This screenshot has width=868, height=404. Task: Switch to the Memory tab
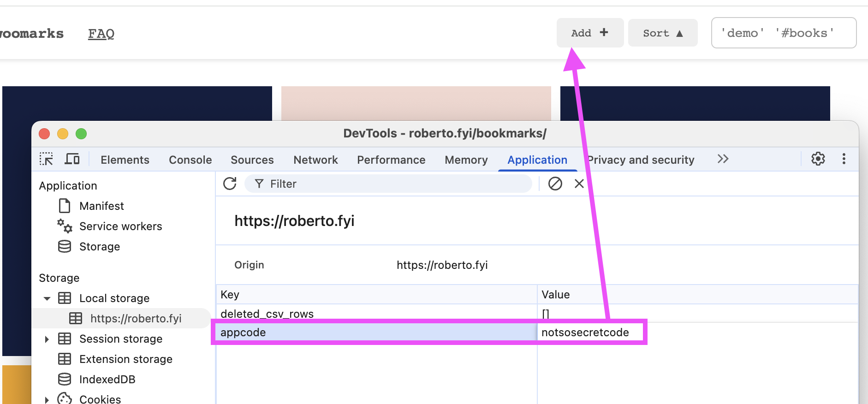[x=466, y=160]
